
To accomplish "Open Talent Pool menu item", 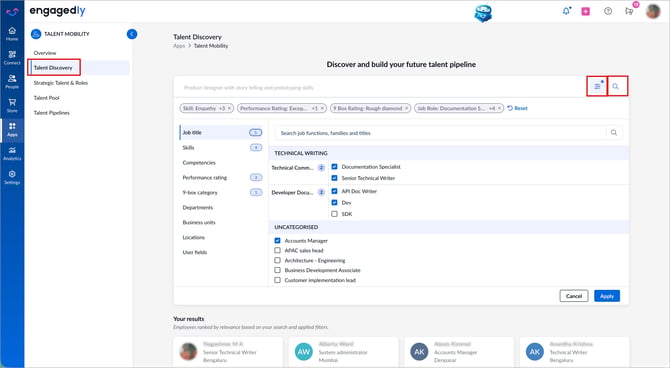I will point(47,98).
